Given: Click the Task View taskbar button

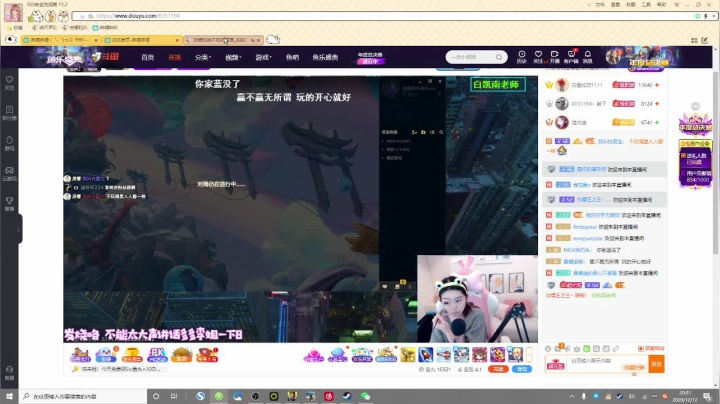Looking at the screenshot, I should [174, 396].
